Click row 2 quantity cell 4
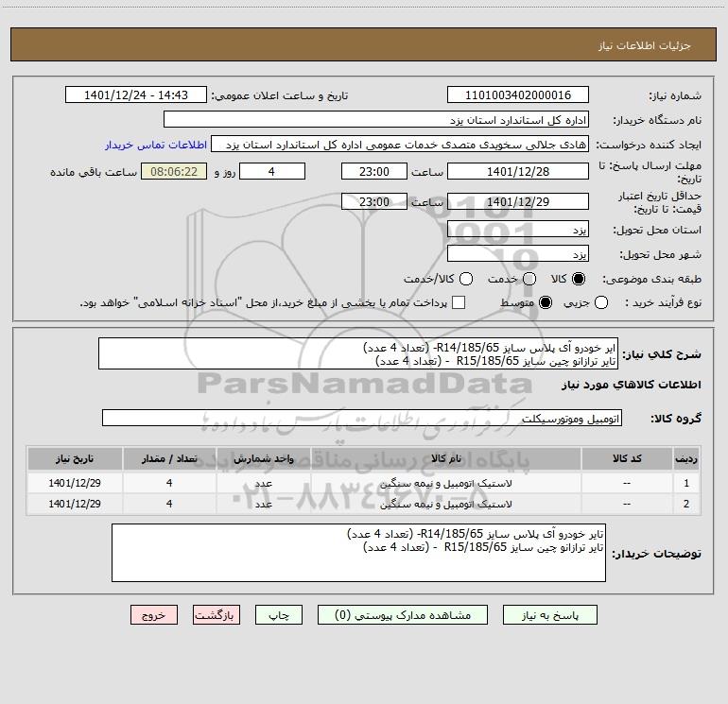Image resolution: width=728 pixels, height=704 pixels. [x=169, y=504]
